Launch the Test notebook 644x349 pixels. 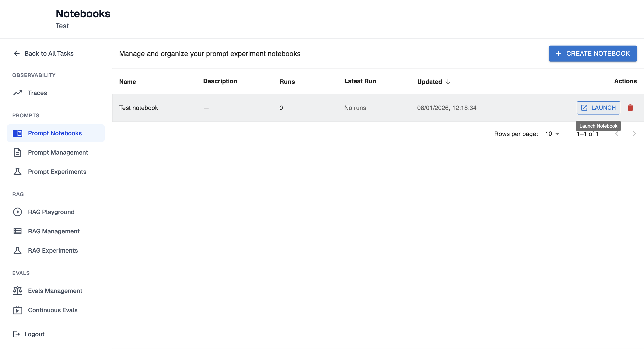(x=598, y=108)
